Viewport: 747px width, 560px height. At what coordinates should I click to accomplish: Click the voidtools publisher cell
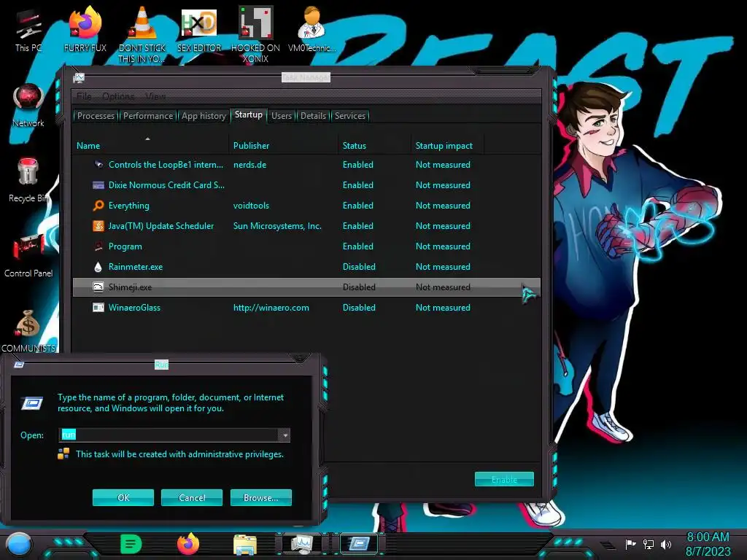[x=251, y=205]
